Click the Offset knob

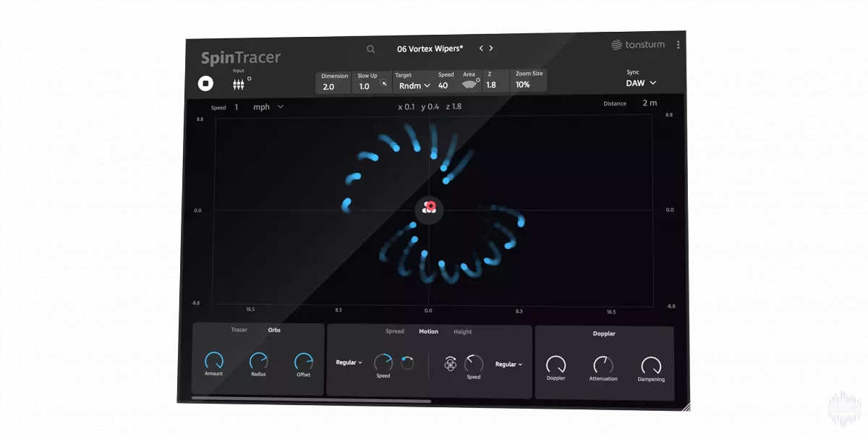click(304, 362)
